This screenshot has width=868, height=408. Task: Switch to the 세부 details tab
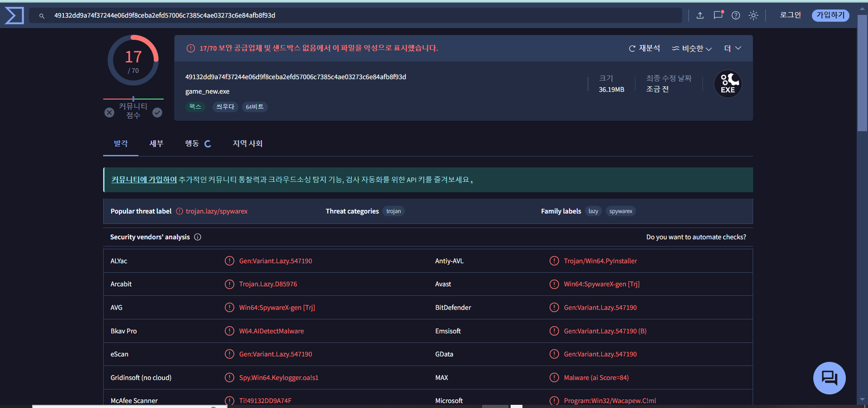[x=156, y=143]
